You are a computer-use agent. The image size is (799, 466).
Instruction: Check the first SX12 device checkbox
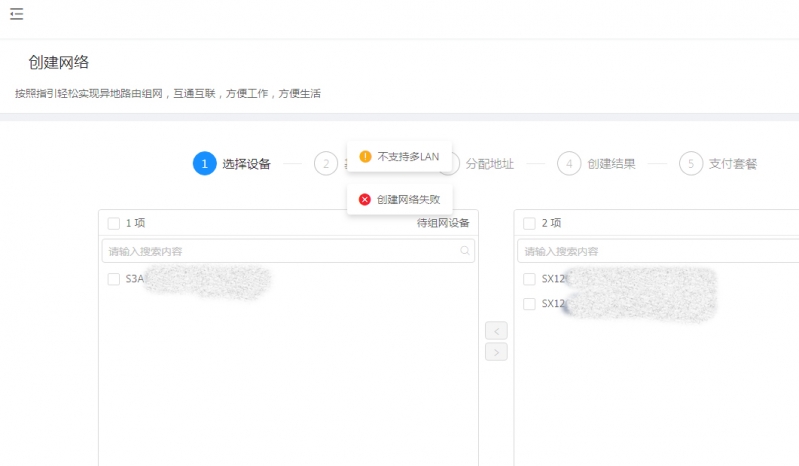coord(529,279)
